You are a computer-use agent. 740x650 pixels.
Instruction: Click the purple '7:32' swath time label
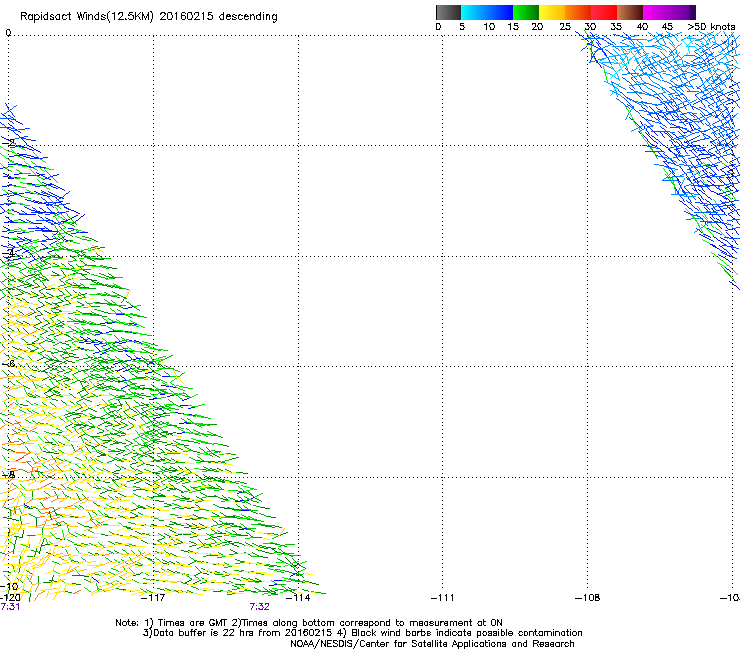coord(260,607)
